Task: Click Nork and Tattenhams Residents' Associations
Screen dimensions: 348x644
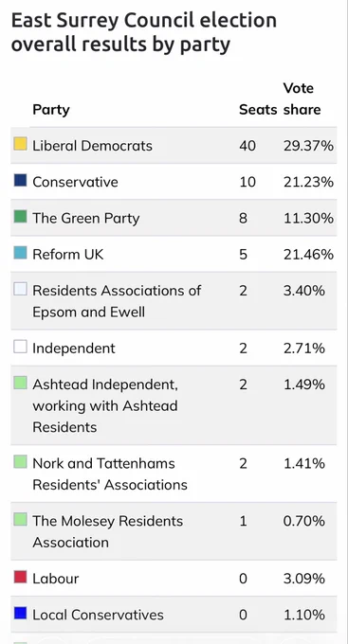Action: coord(110,474)
